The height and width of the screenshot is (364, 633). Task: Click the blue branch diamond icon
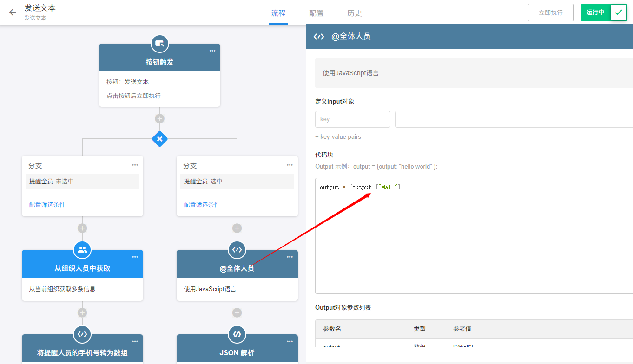159,139
